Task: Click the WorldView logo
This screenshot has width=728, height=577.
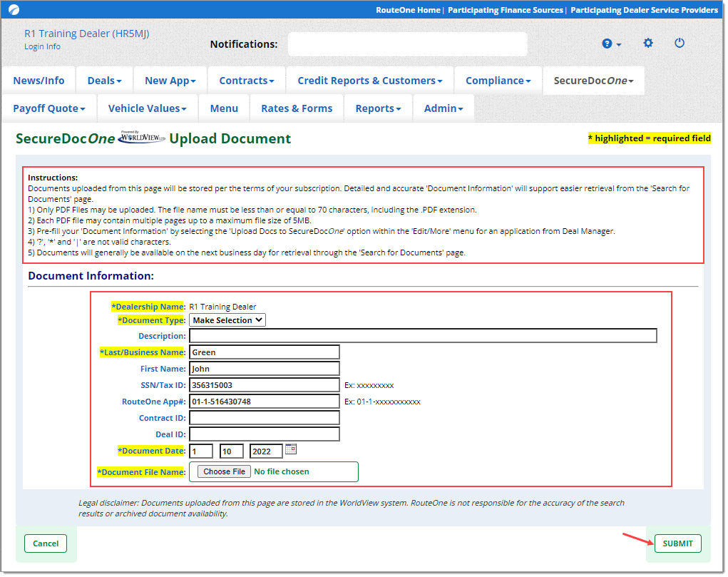Action: (142, 137)
